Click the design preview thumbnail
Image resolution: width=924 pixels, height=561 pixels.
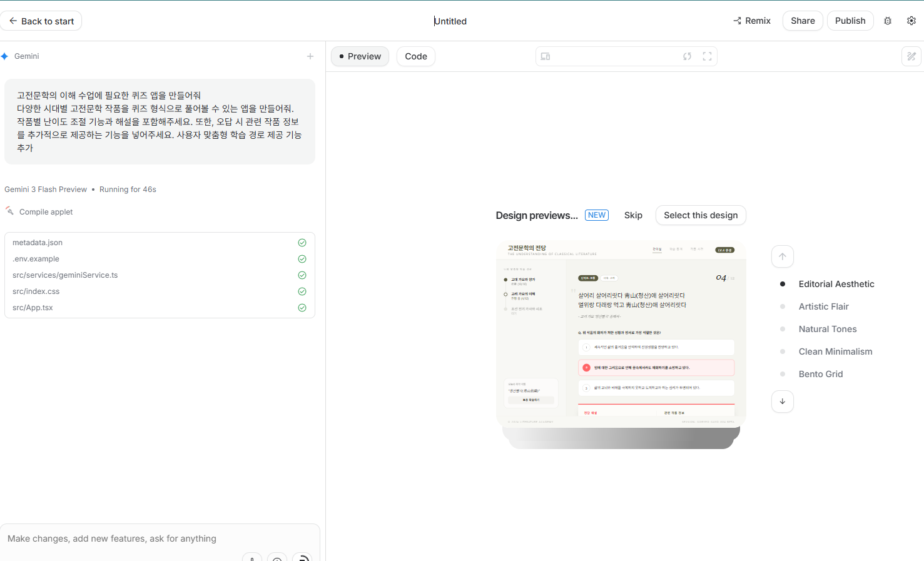click(x=621, y=334)
